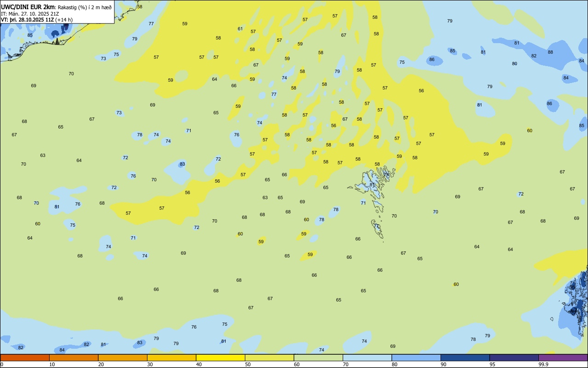Viewport: 588px width, 368px height.
Task: Click the 30–40 legend color segment
Action: 171,357
